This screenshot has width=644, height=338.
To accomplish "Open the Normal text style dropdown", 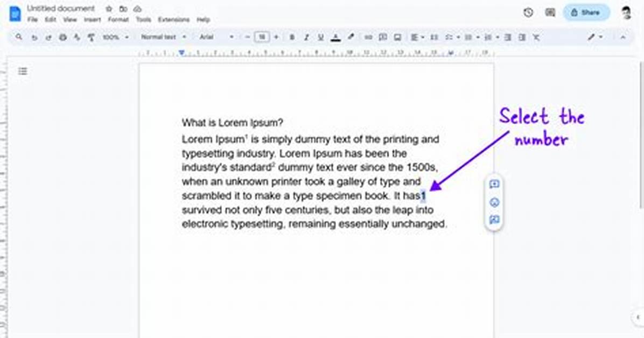I will pos(164,37).
